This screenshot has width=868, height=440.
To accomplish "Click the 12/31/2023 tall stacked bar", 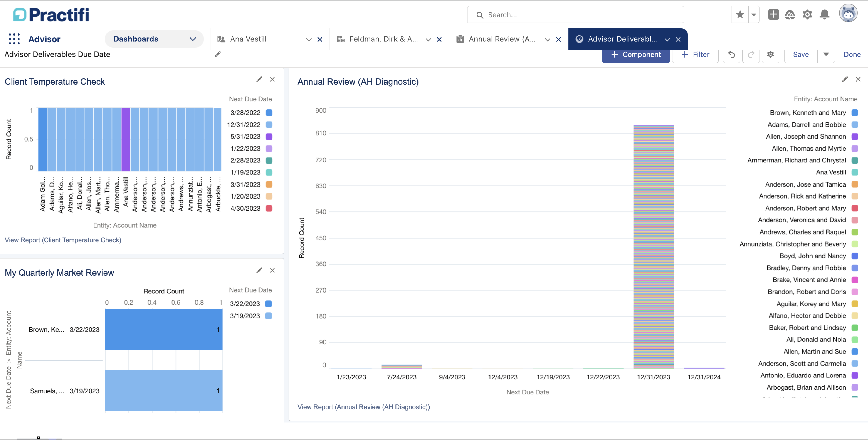I will (x=654, y=247).
